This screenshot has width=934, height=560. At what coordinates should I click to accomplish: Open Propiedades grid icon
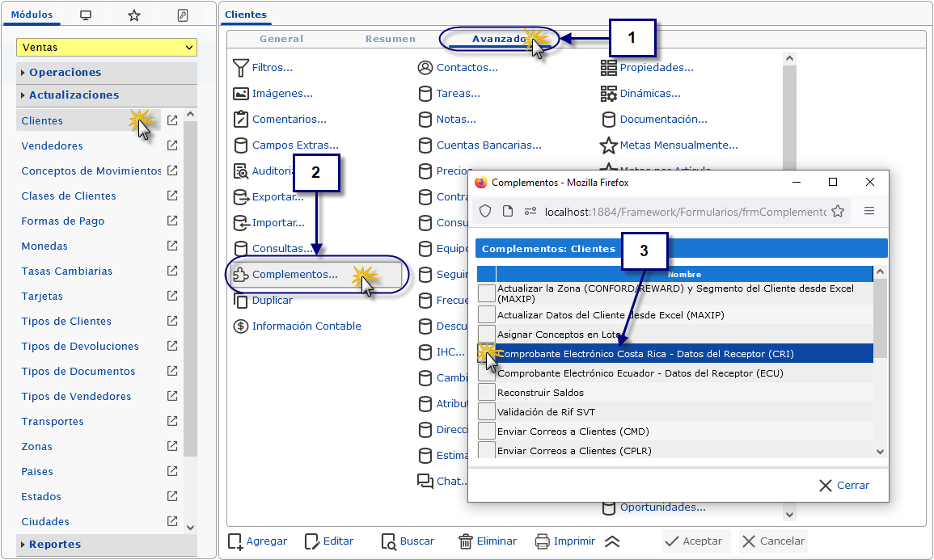pyautogui.click(x=608, y=68)
